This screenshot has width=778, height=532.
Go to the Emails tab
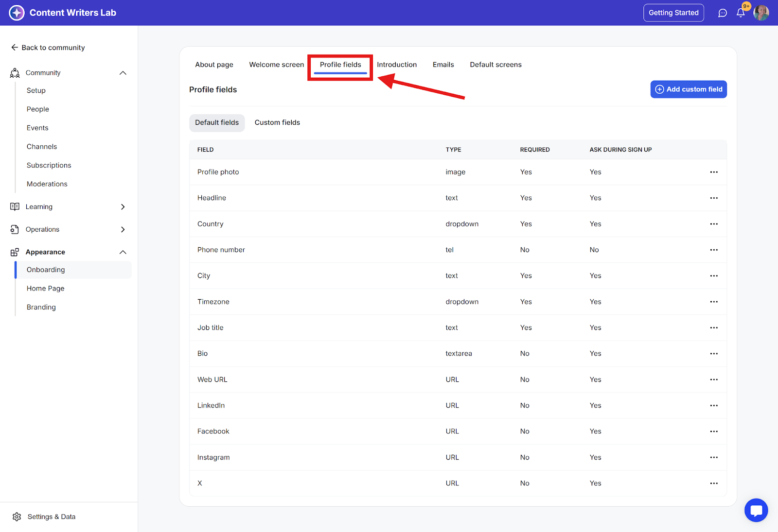point(443,65)
